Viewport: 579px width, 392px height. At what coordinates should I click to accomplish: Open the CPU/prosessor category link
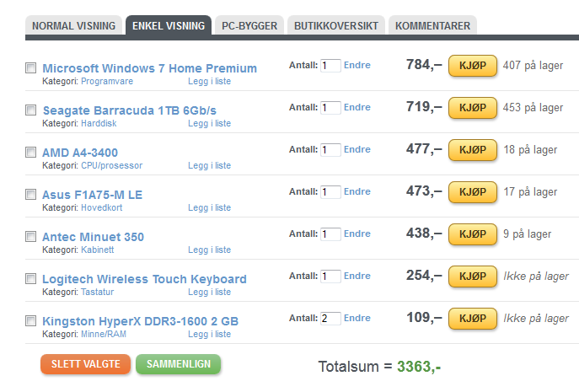(112, 165)
